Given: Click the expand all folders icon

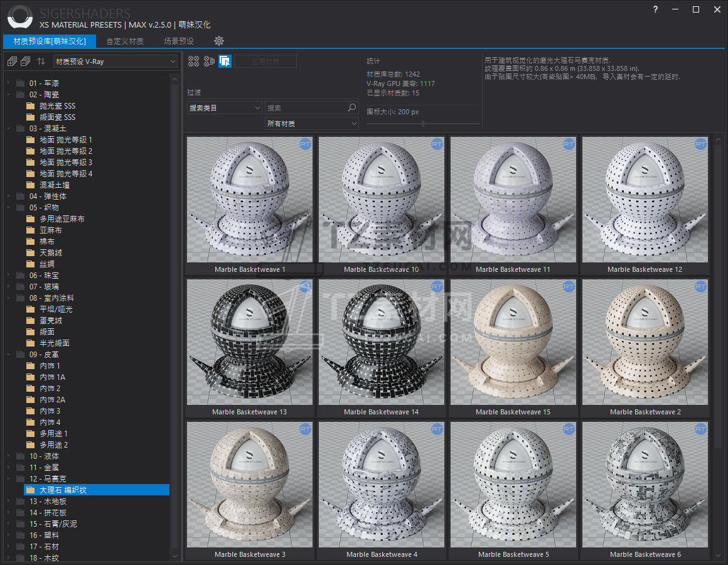Looking at the screenshot, I should (x=11, y=61).
